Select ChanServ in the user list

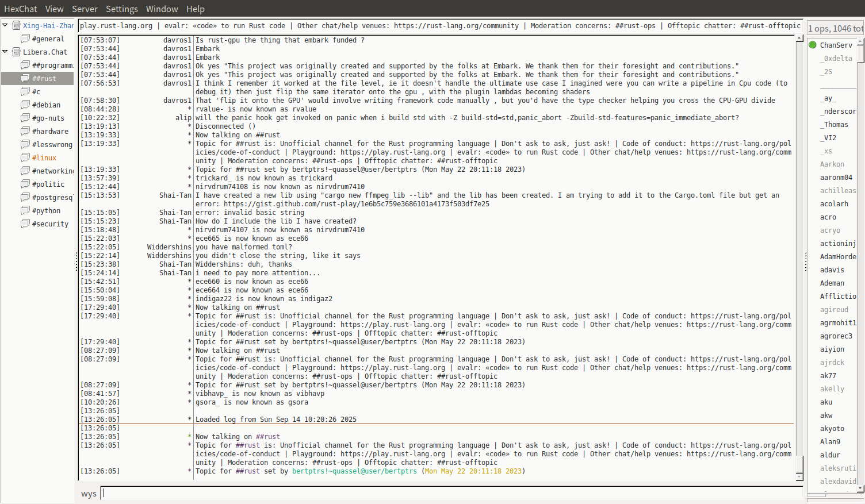(x=836, y=45)
